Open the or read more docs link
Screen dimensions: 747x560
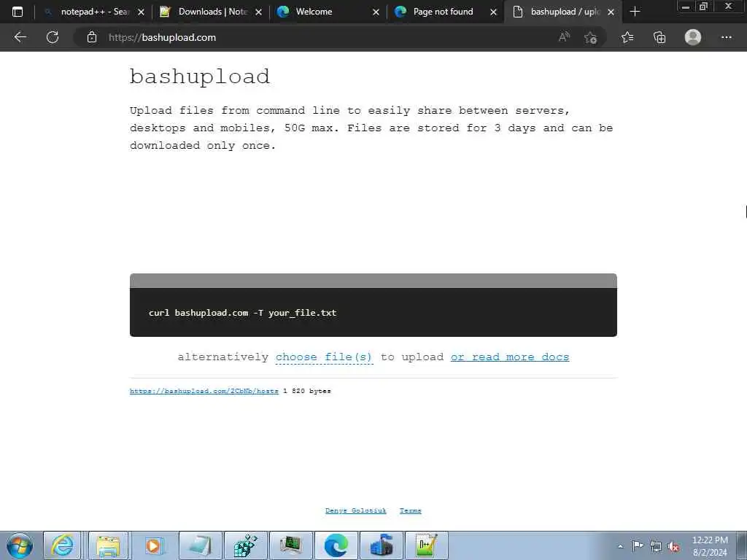pyautogui.click(x=510, y=357)
